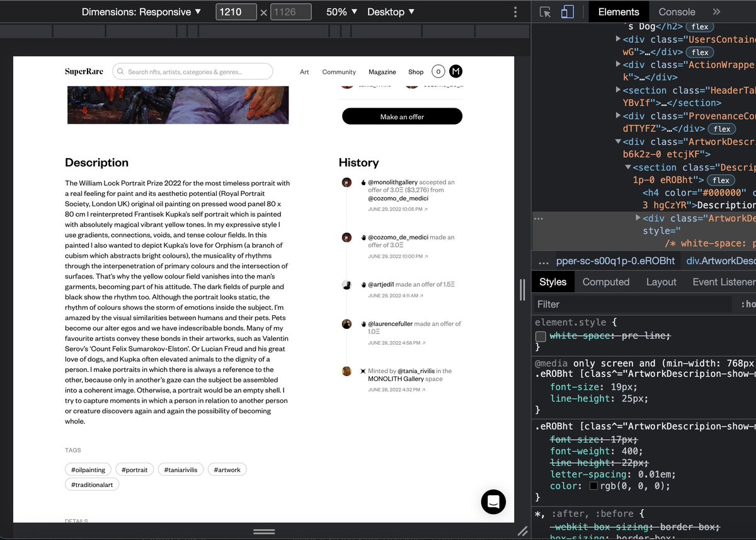Click the inspect element picker icon
The image size is (756, 540).
point(546,12)
